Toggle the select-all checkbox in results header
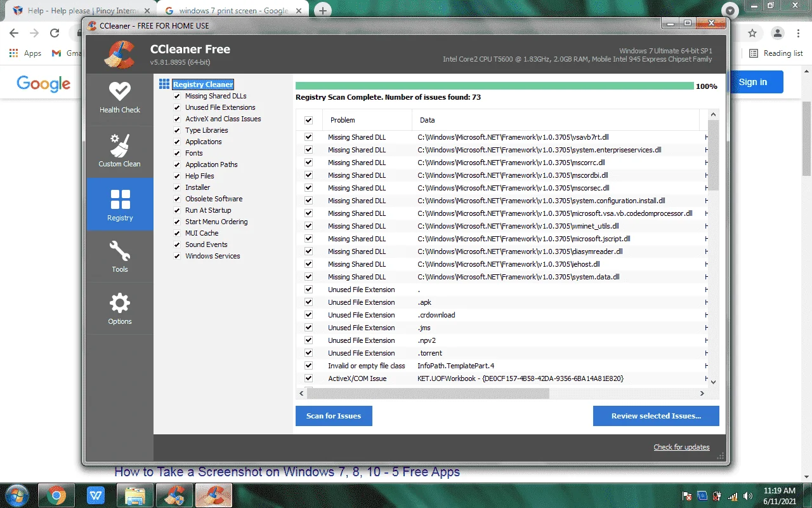This screenshot has width=812, height=508. pyautogui.click(x=308, y=120)
